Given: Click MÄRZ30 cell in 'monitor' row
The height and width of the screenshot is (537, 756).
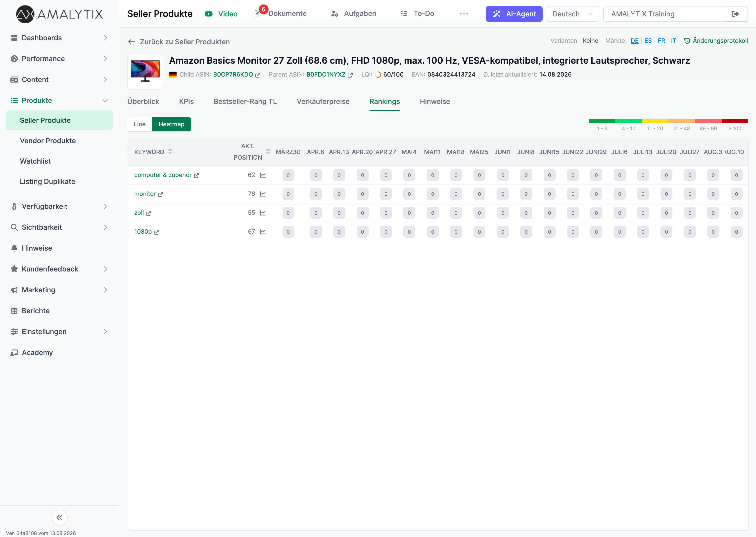Looking at the screenshot, I should (288, 194).
